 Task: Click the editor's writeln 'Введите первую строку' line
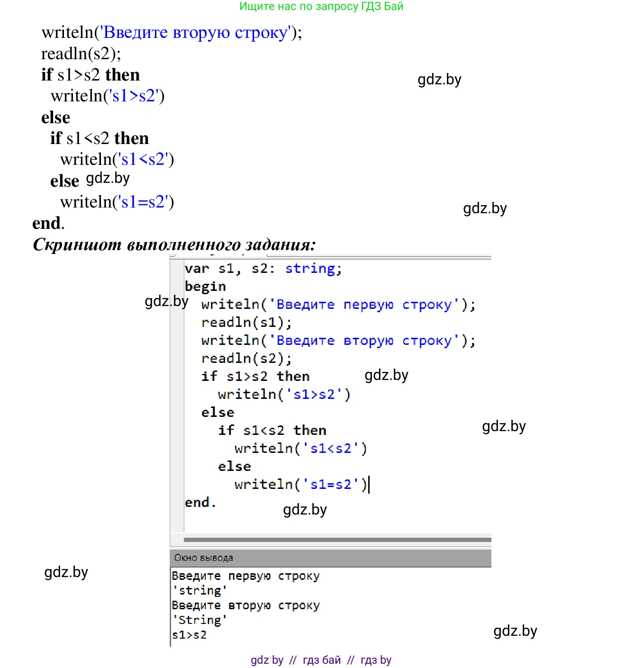338,305
